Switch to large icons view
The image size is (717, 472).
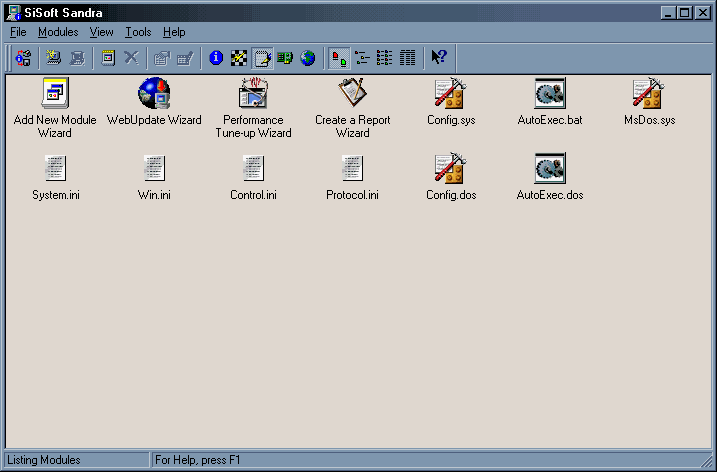[x=339, y=58]
